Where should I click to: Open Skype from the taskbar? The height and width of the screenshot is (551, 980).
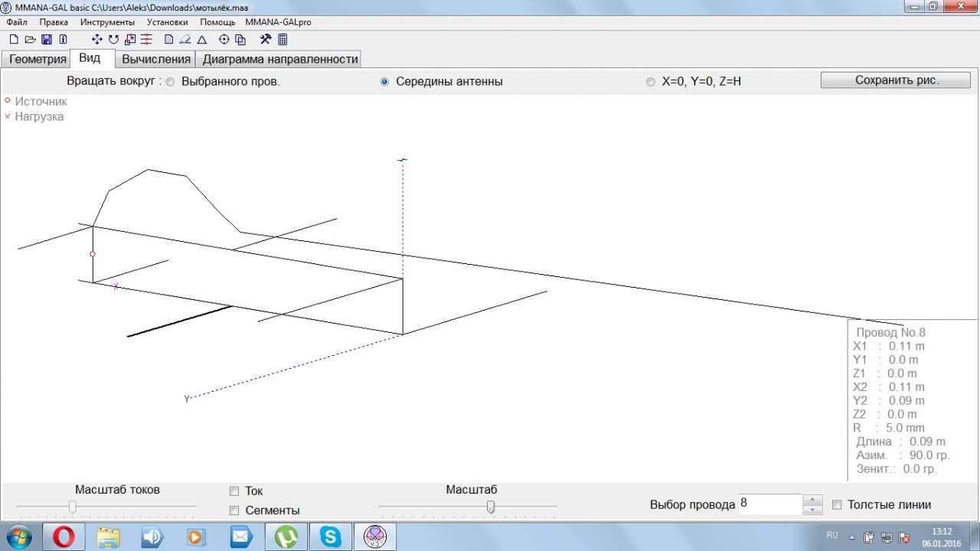(x=332, y=536)
